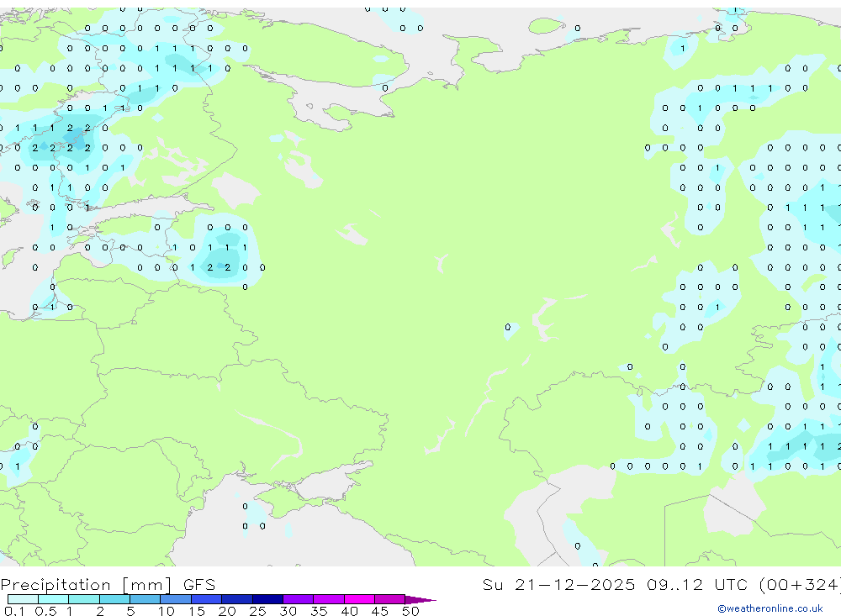This screenshot has width=841, height=616.
Task: Click the 10–15 mm legend color swatch
Action: (176, 599)
